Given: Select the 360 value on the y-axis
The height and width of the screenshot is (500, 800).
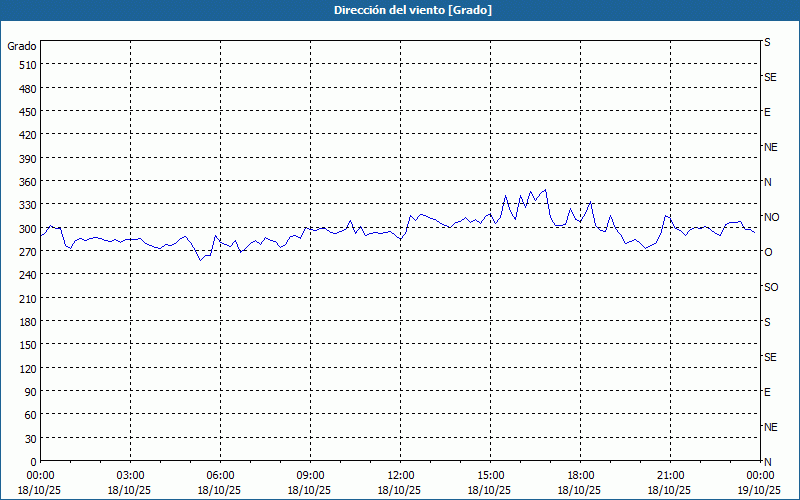Looking at the screenshot, I should tap(26, 181).
